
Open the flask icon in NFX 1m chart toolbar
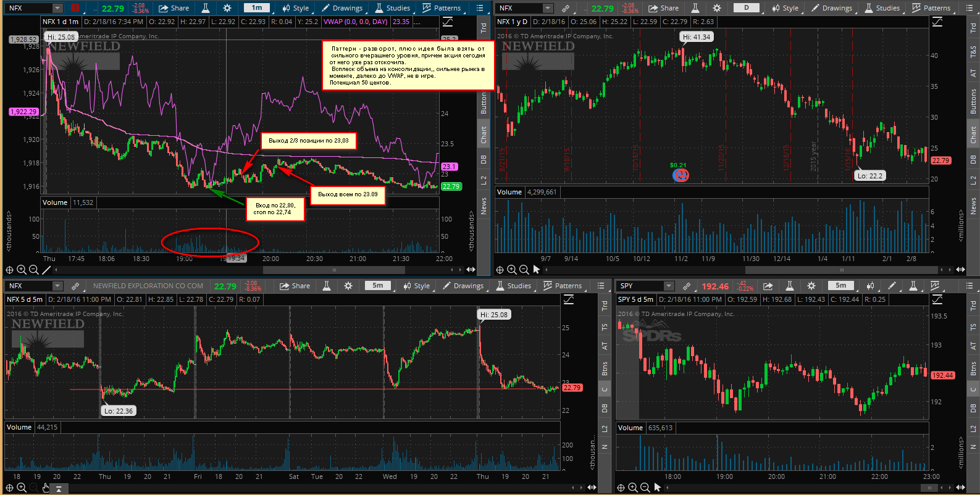tap(205, 8)
